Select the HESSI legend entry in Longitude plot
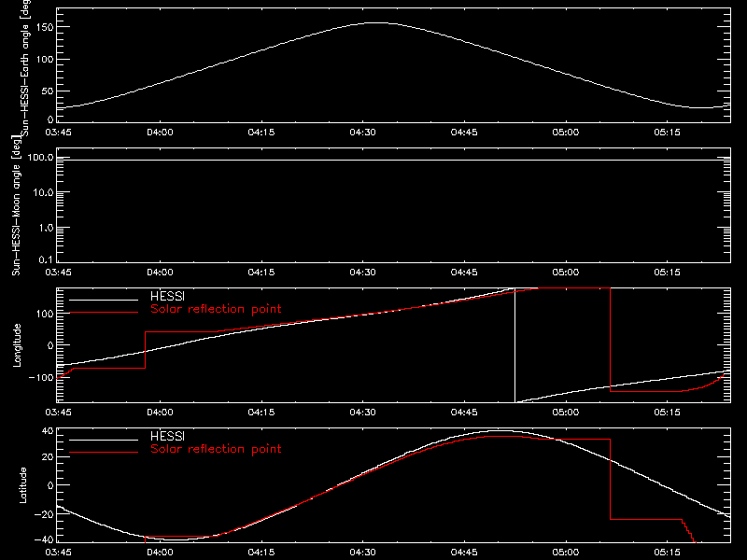 (x=167, y=296)
